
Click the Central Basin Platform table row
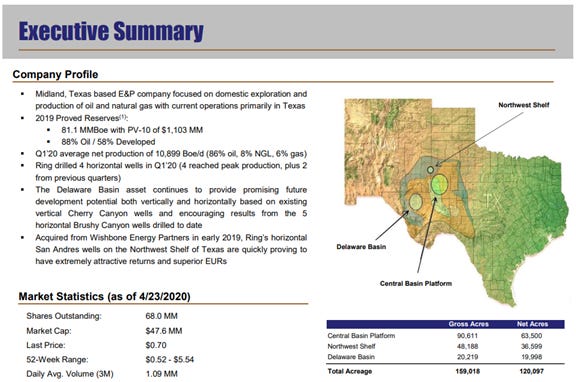445,336
